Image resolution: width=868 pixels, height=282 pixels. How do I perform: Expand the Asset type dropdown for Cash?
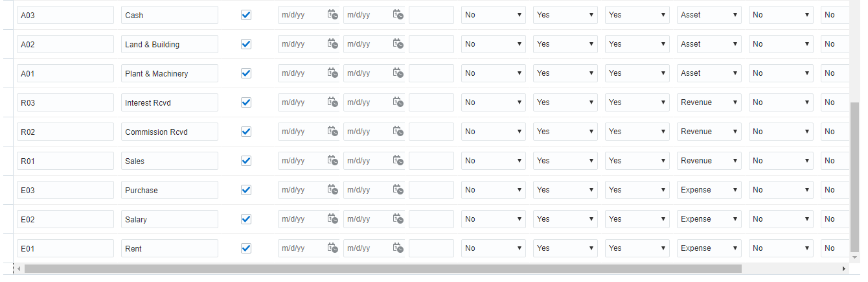(709, 15)
